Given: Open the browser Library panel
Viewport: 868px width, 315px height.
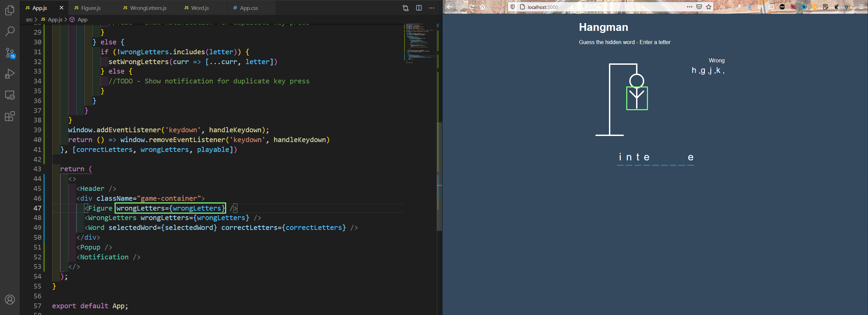Looking at the screenshot, I should pos(761,7).
